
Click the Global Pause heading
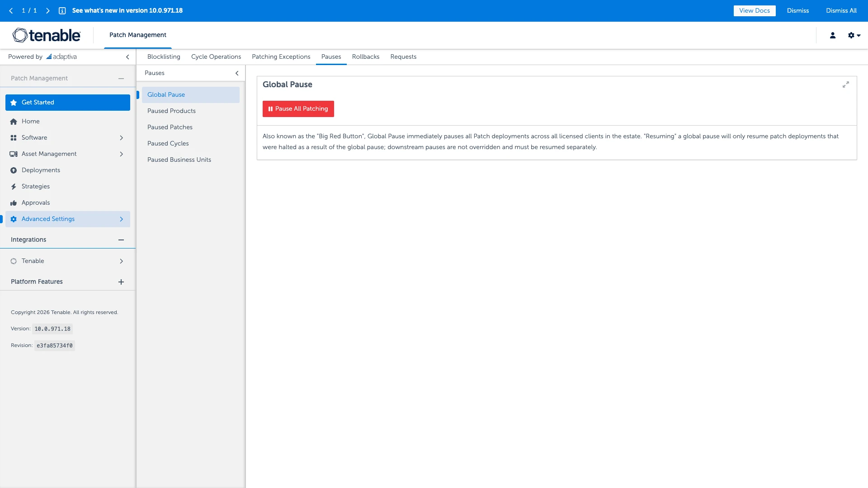click(x=288, y=85)
